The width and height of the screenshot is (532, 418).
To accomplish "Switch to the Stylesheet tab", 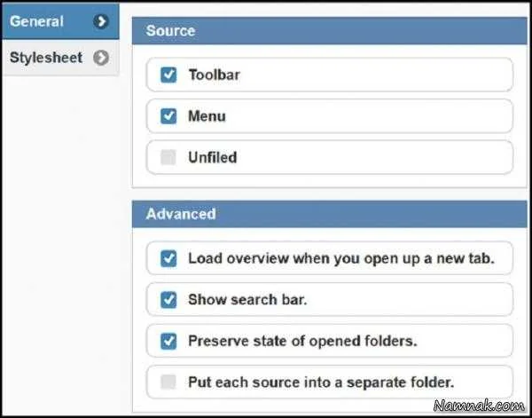I will click(60, 58).
